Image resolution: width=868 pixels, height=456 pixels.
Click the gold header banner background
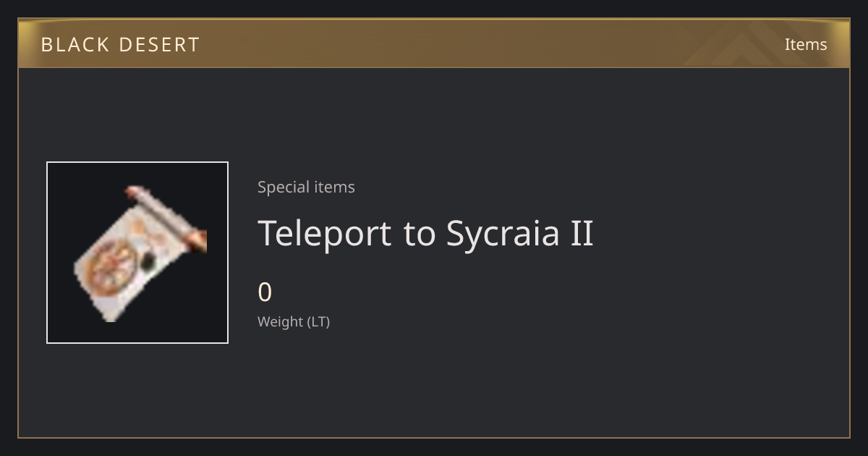point(434,43)
